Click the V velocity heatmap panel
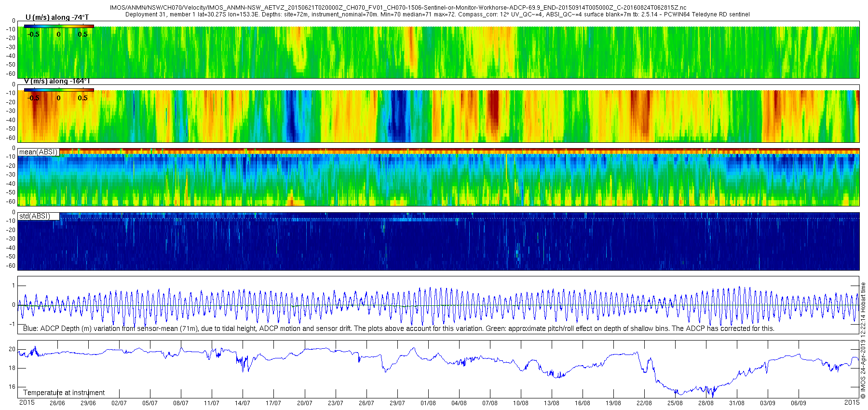This screenshot has height=410, width=868. tap(438, 113)
